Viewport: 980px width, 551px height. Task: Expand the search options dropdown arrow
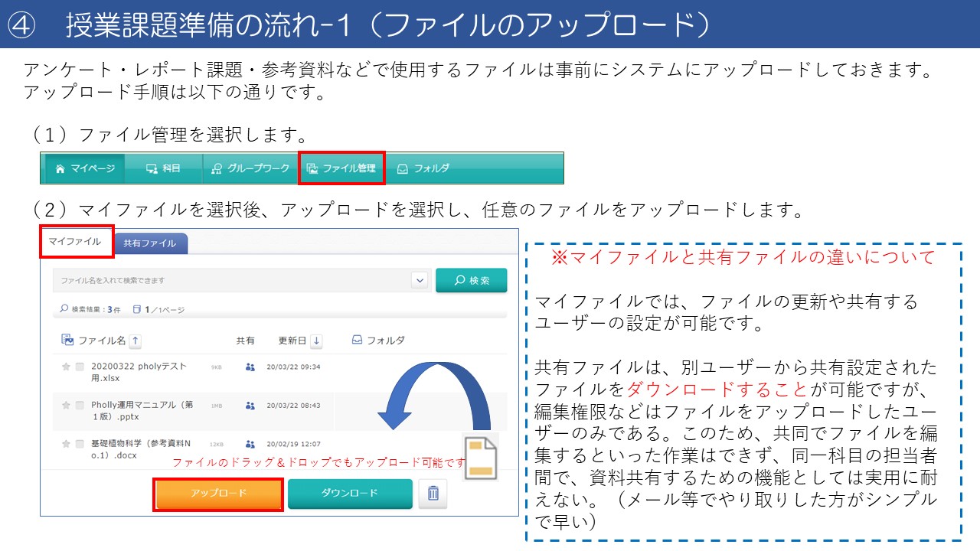point(420,280)
